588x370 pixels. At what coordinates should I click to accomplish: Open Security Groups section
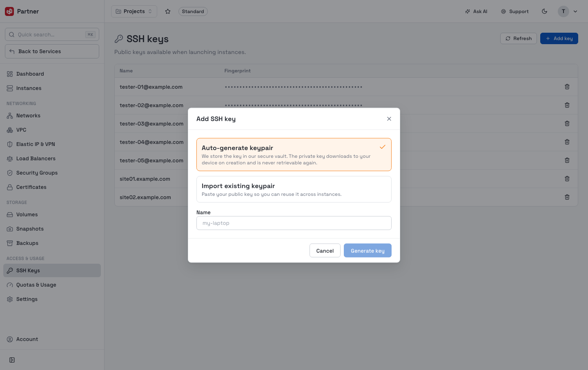pyautogui.click(x=52, y=173)
